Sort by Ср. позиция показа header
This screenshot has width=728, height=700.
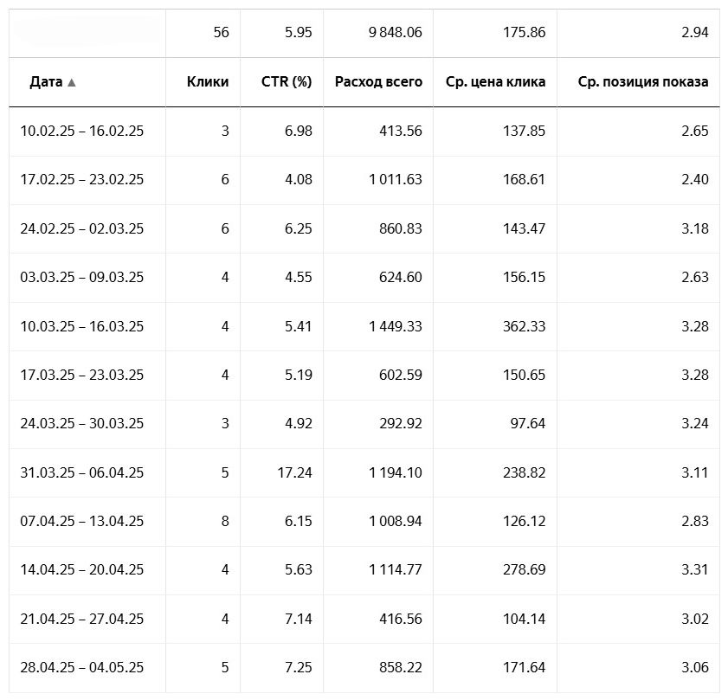click(643, 82)
